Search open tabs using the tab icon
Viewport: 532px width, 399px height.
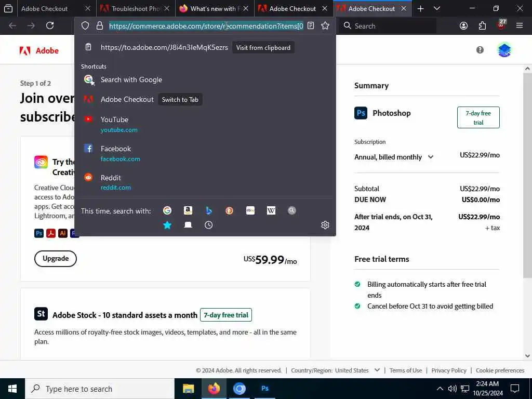coord(188,225)
